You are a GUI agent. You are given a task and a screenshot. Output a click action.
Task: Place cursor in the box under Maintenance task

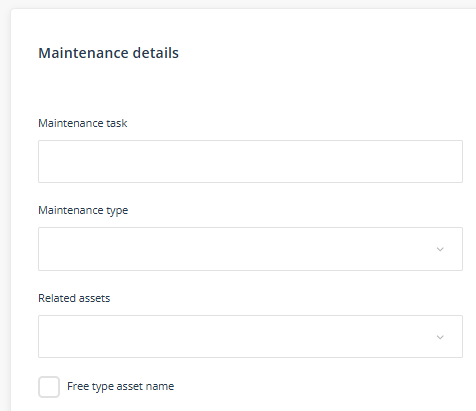pos(250,161)
